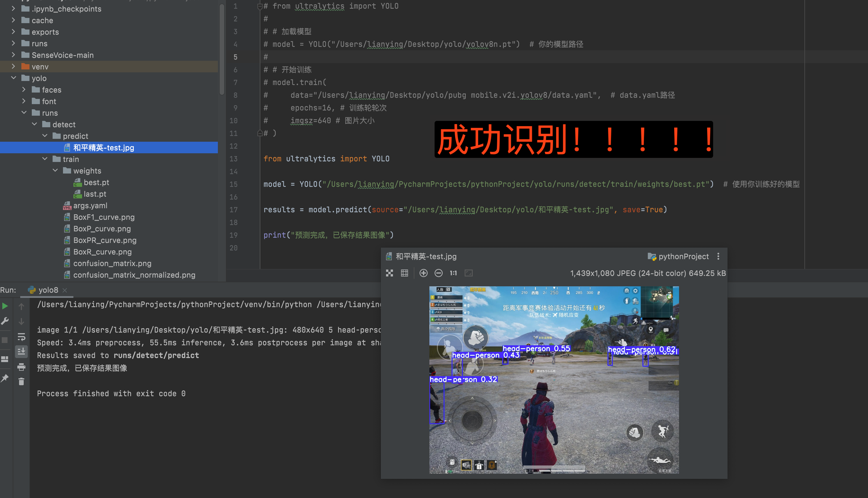Click 'runs/detect/predict' in console output

[x=156, y=355]
